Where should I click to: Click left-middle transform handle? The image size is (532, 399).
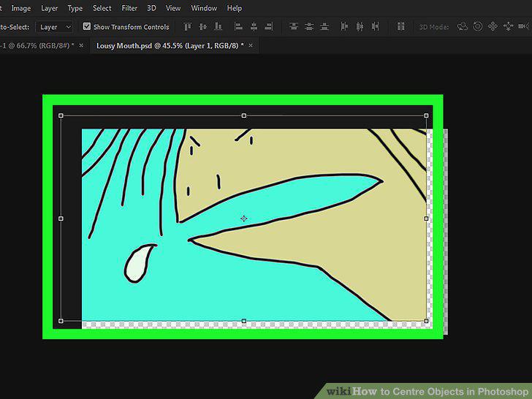[x=61, y=218]
